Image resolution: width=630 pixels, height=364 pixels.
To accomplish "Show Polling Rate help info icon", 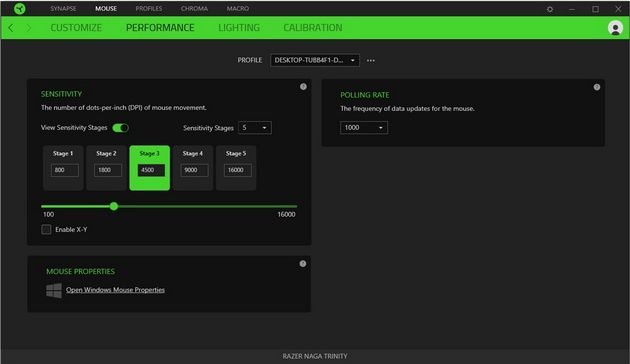I will click(597, 87).
